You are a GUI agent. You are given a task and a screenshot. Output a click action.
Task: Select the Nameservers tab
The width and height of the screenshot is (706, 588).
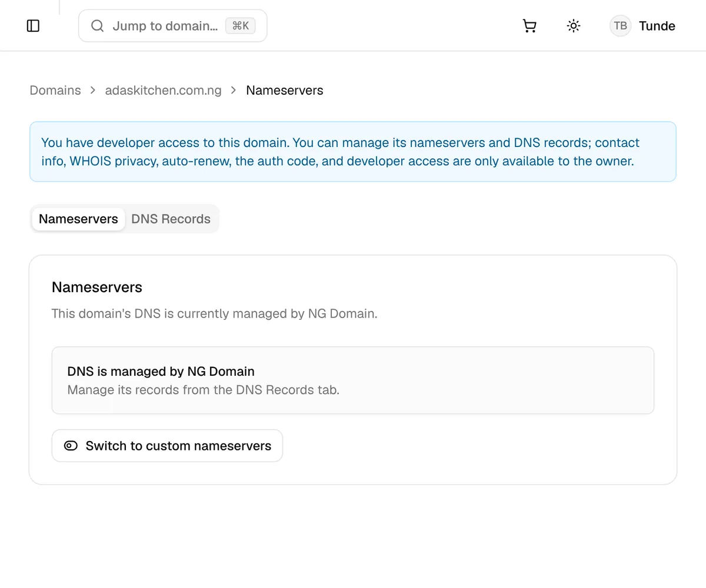click(78, 219)
